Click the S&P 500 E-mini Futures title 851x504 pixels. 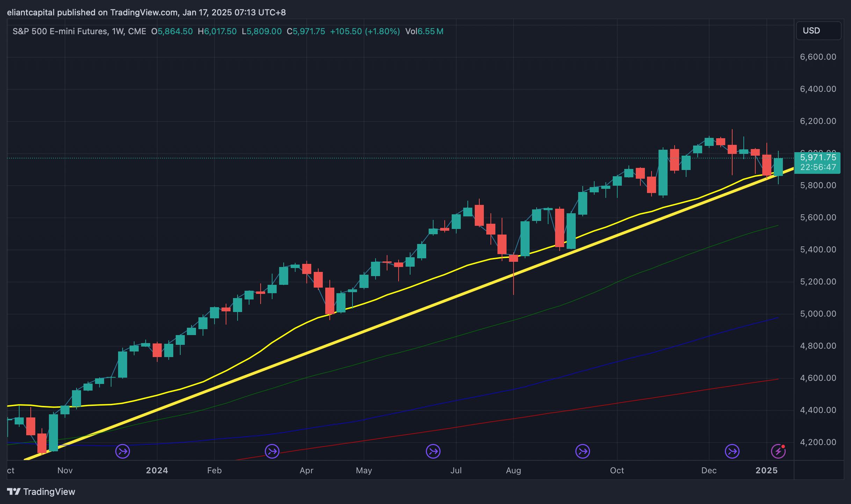pos(60,31)
